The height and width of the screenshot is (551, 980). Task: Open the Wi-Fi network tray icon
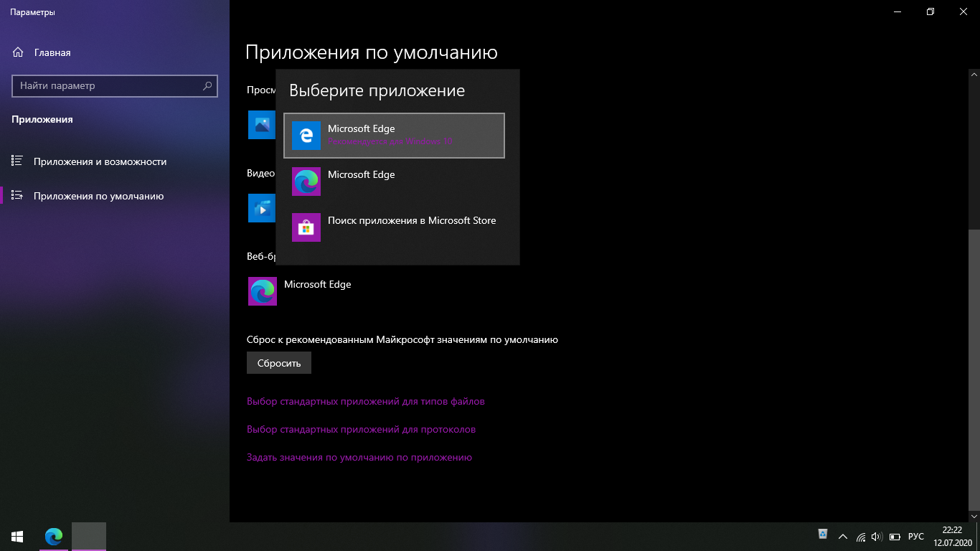[x=861, y=537]
